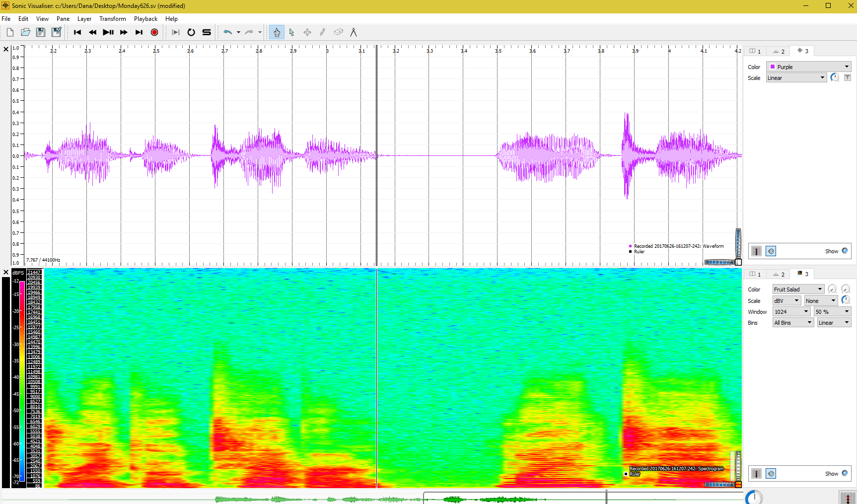857x504 pixels.
Task: Open the Transform menu
Action: point(112,19)
